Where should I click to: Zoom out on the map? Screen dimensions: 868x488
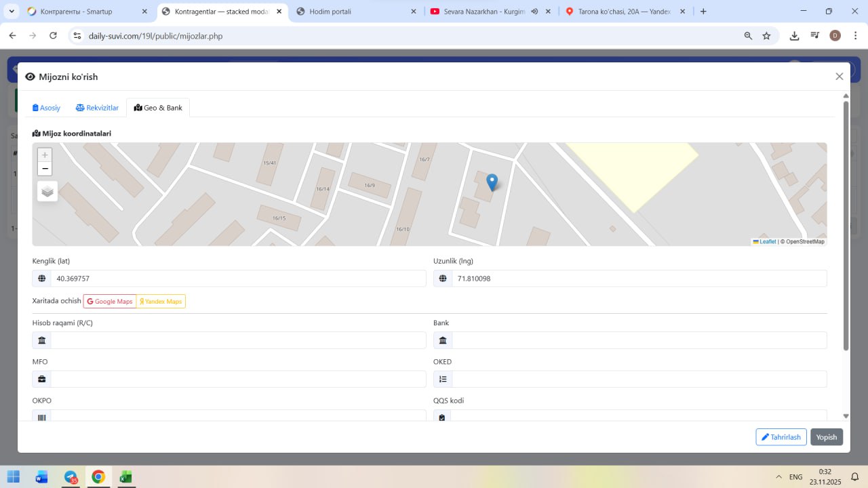point(45,169)
